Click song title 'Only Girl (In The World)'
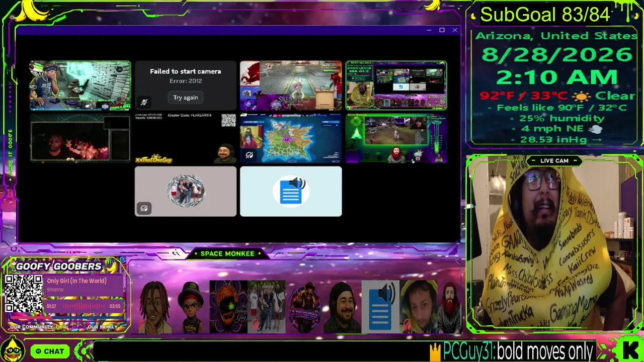Screen dimensions: 644x362 pos(77,281)
